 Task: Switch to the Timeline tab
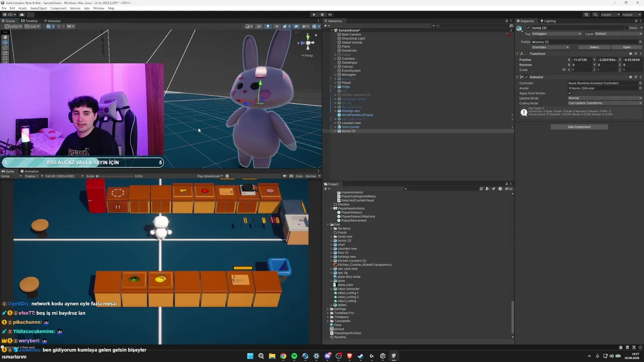29,21
